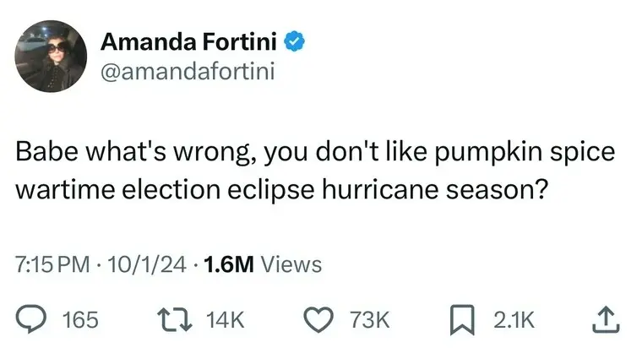This screenshot has height=364, width=642.
Task: Click the word 'Views' label
Action: pos(291,264)
